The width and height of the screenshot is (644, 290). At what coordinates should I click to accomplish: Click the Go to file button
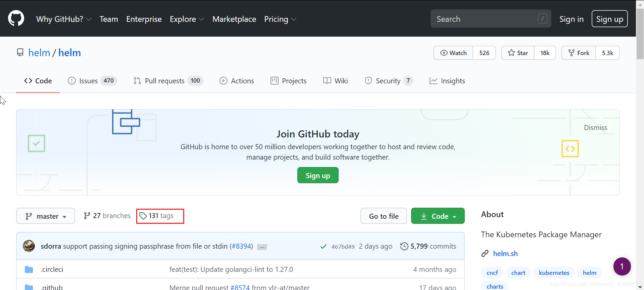click(384, 216)
